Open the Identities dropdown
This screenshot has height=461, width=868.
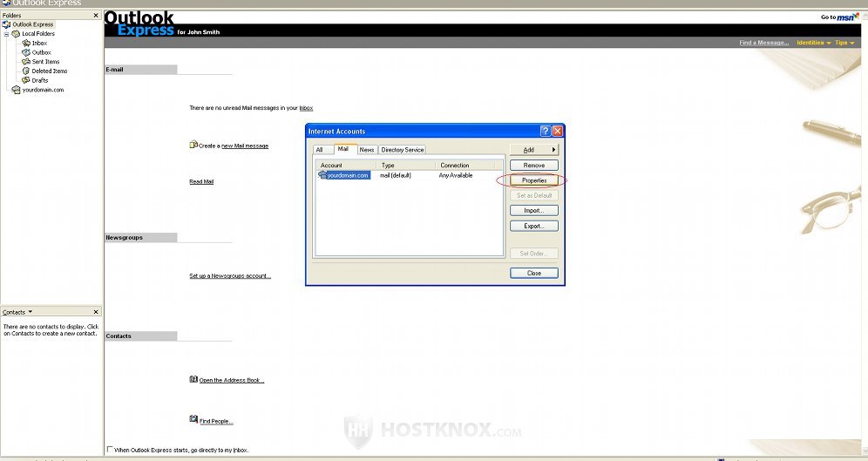point(814,43)
